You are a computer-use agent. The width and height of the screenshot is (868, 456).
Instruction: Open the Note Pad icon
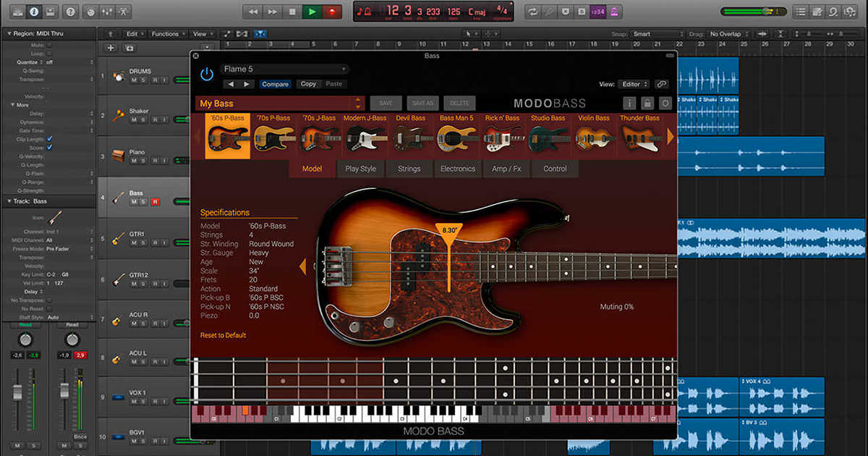coord(817,12)
